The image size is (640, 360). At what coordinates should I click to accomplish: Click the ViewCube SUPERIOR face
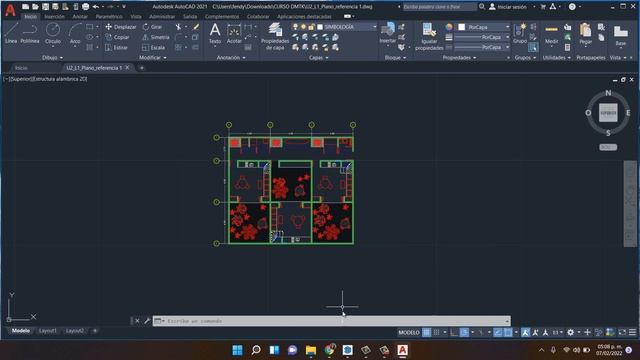coord(608,113)
